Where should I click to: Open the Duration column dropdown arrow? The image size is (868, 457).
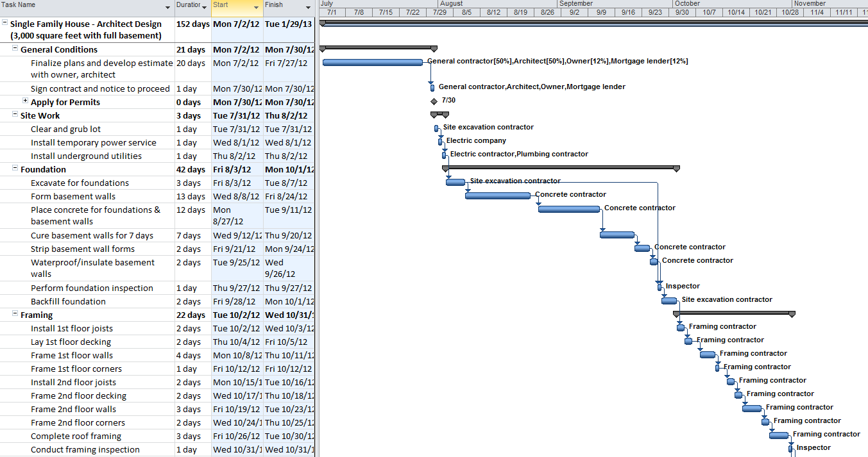205,8
